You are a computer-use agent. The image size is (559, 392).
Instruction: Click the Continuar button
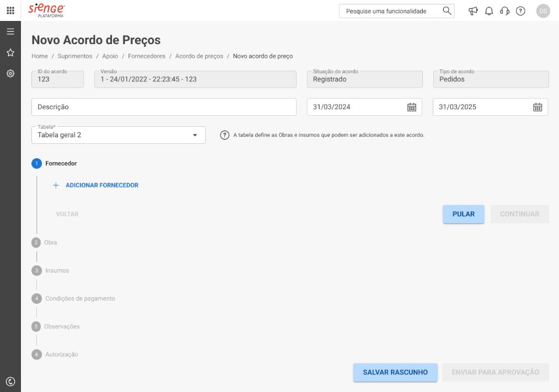pyautogui.click(x=519, y=214)
